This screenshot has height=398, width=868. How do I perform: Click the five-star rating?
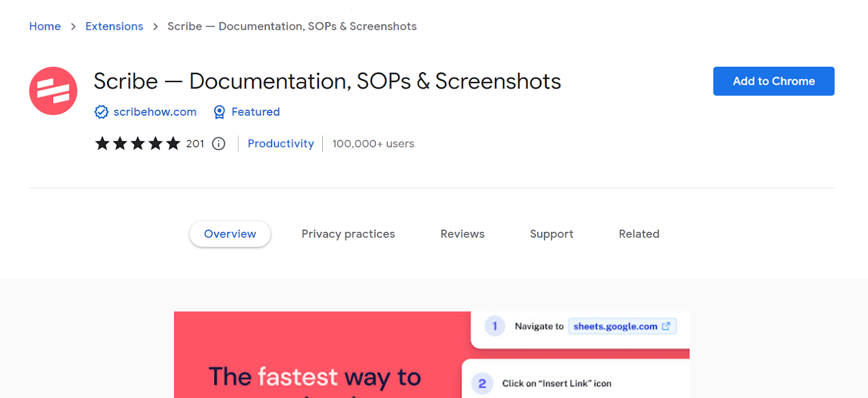click(138, 143)
